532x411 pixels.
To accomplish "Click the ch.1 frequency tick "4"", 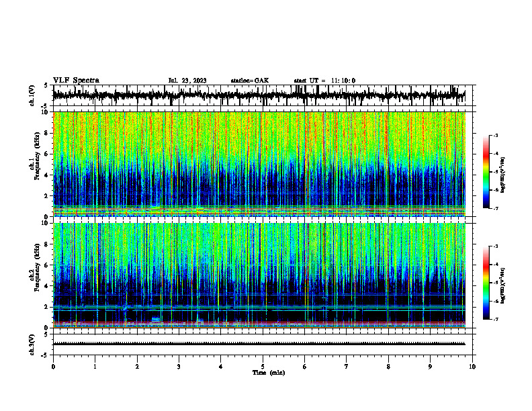I will [48, 175].
